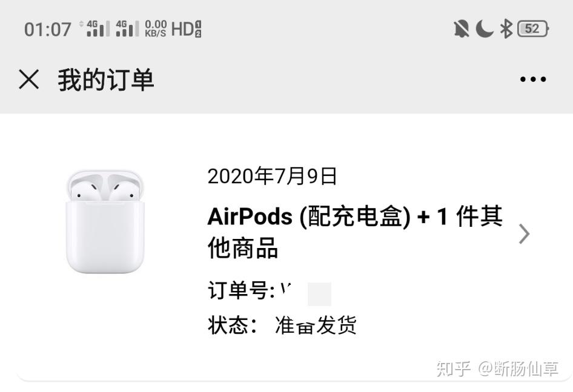The height and width of the screenshot is (392, 573).
Task: Tap the muted notification bell status icon
Action: [462, 29]
